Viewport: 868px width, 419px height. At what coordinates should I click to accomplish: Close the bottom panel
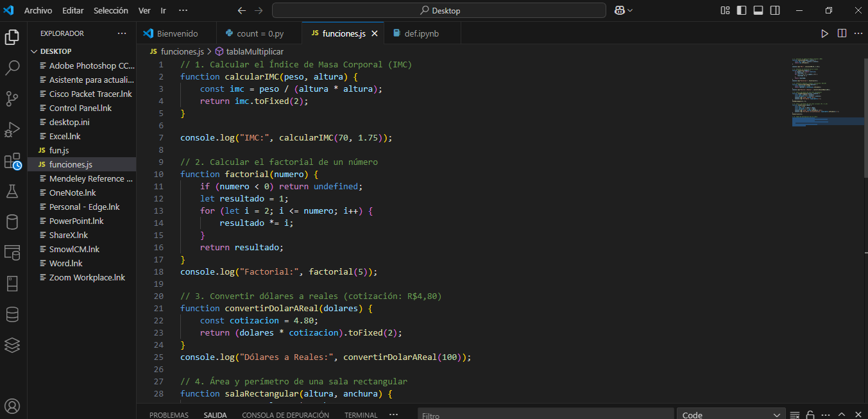[857, 415]
